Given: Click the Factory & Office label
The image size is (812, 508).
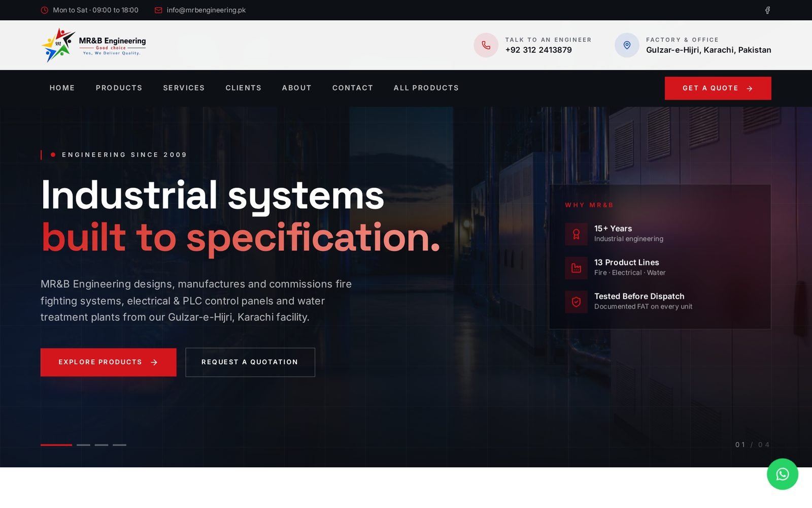Looking at the screenshot, I should (x=682, y=40).
